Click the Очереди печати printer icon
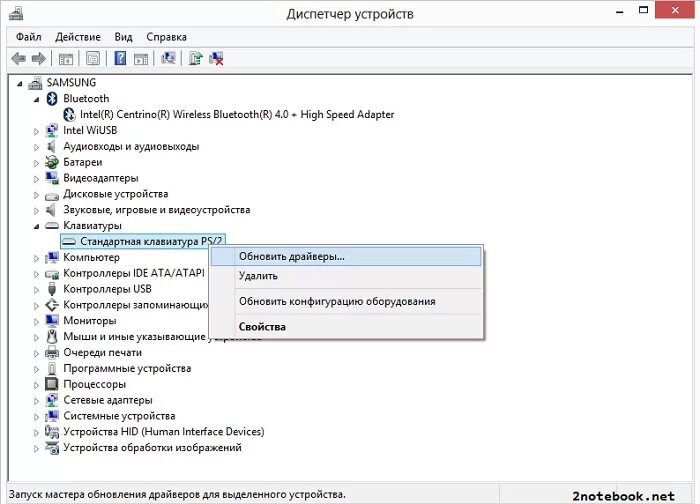 click(x=52, y=352)
